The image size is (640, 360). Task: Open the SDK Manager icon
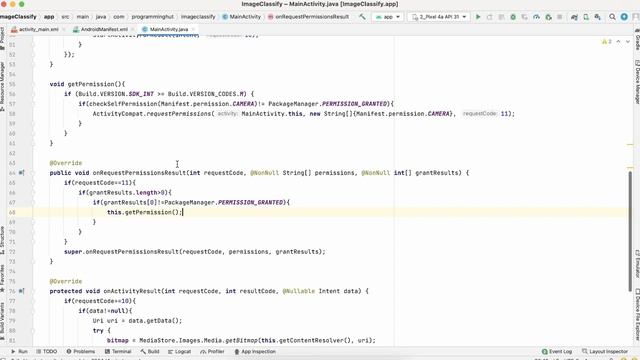[x=598, y=17]
